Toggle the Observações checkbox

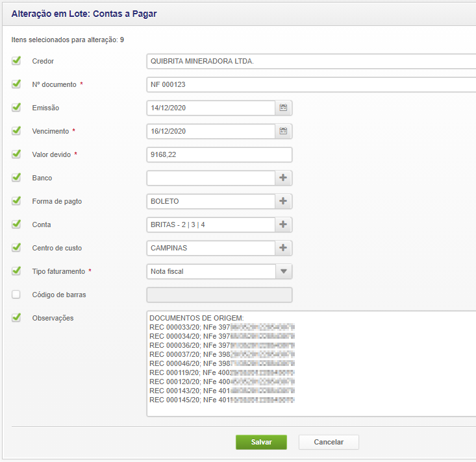16,318
